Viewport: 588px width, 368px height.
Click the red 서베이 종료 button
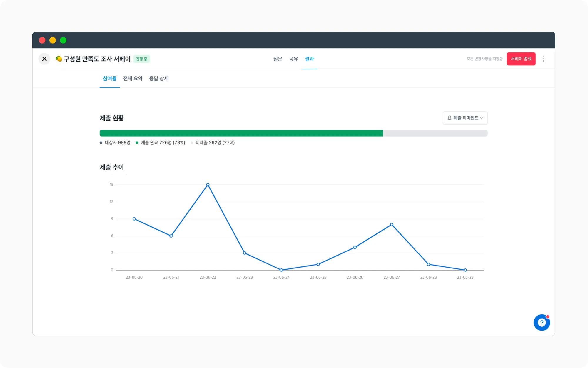pos(521,59)
